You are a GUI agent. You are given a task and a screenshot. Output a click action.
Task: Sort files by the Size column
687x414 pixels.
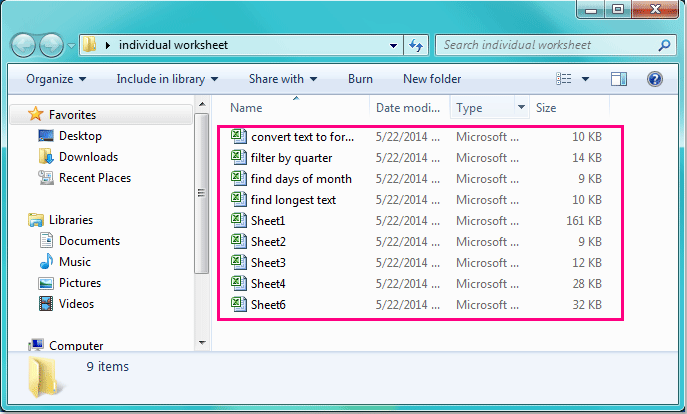[x=546, y=107]
